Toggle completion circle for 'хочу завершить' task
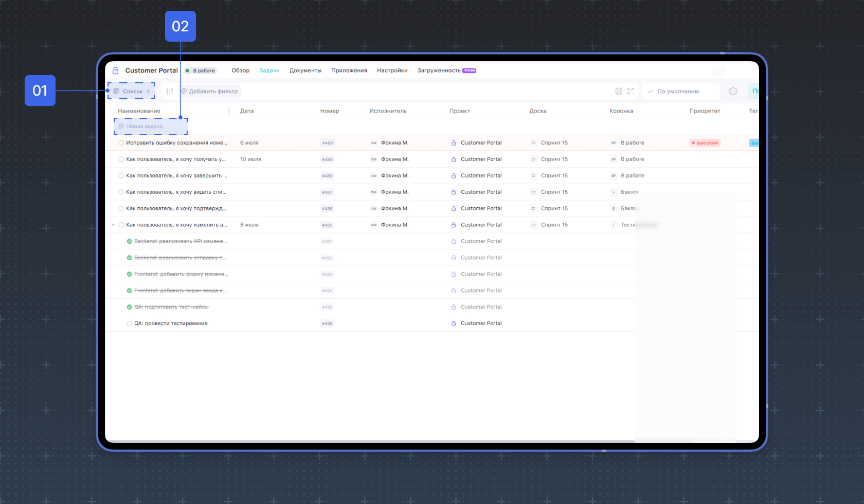Viewport: 864px width, 504px height. coord(121,176)
